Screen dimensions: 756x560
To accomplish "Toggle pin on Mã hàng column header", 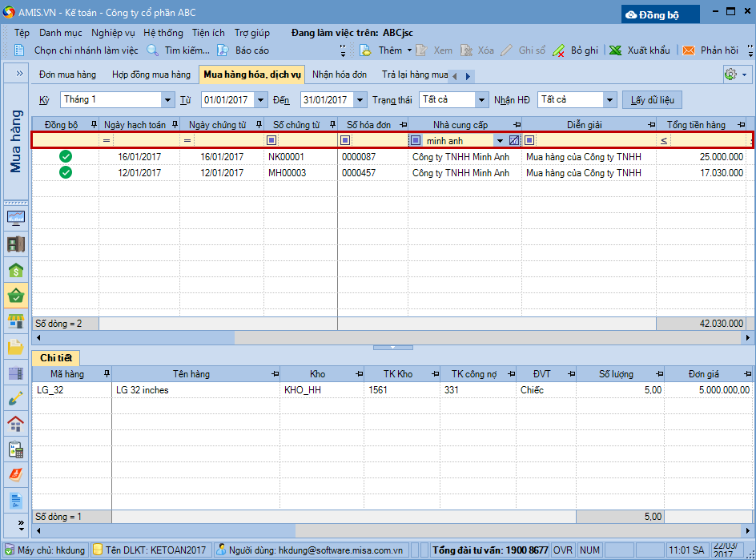I will pyautogui.click(x=107, y=374).
